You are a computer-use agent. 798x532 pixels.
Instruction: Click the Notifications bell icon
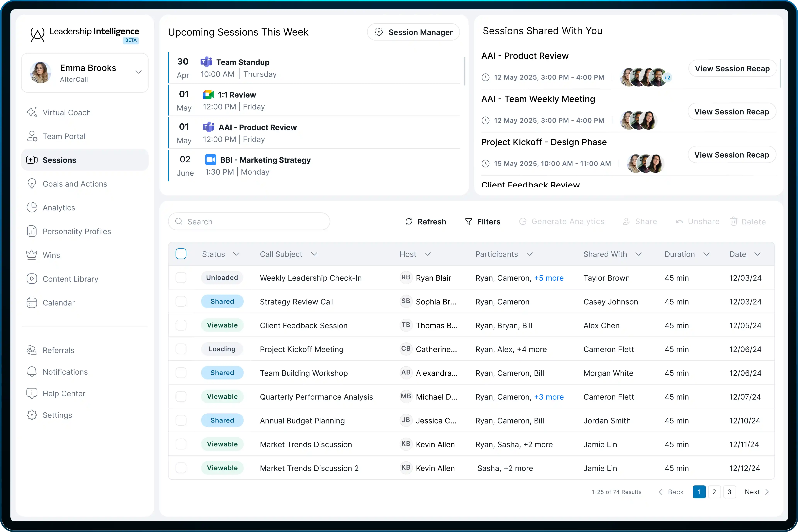pos(32,372)
